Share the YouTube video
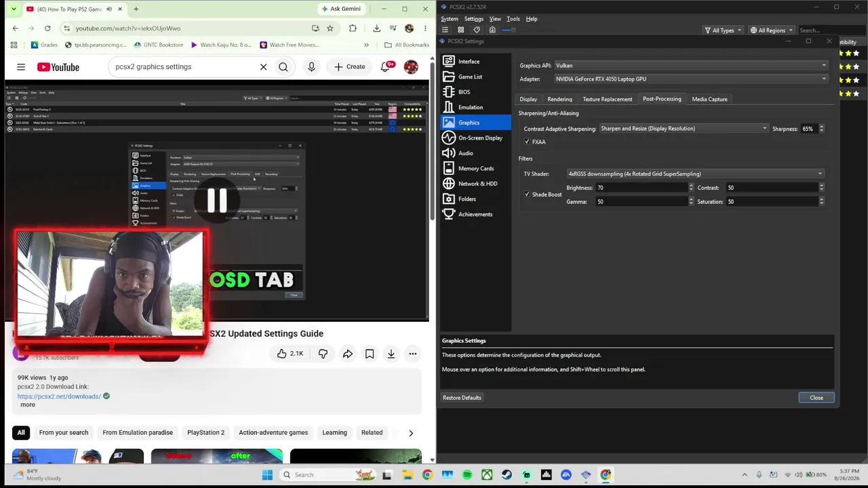This screenshot has width=868, height=488. [x=348, y=354]
